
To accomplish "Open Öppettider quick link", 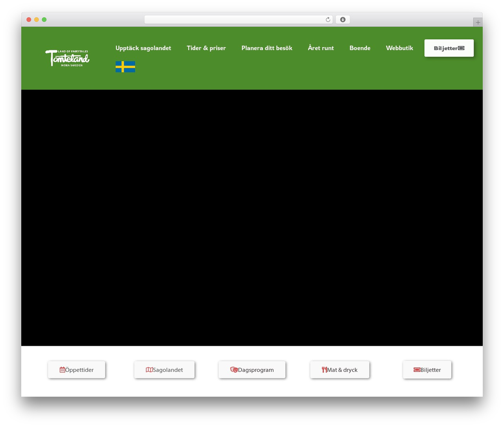I will (77, 369).
